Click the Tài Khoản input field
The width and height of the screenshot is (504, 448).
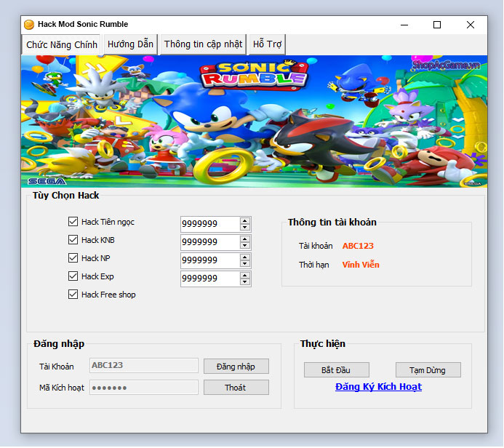[x=144, y=366]
